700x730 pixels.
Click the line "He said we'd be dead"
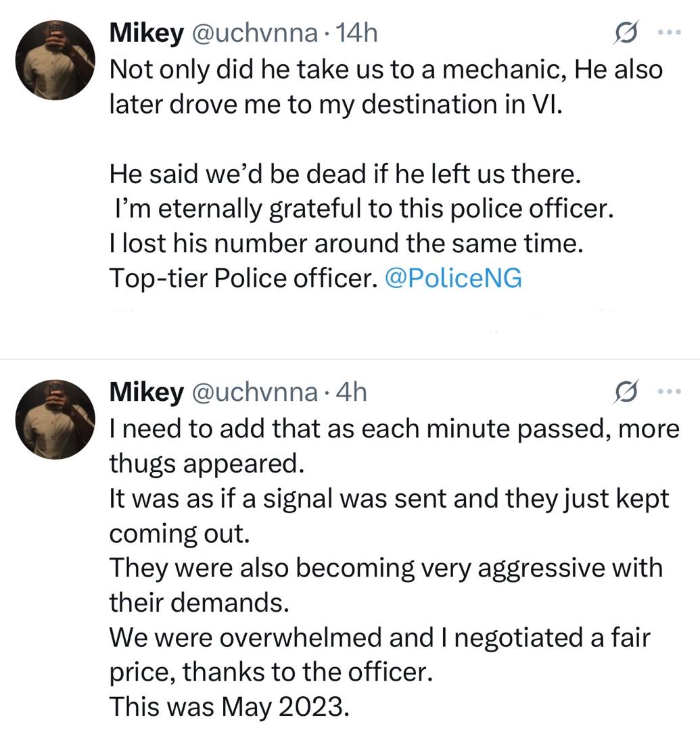tap(345, 175)
